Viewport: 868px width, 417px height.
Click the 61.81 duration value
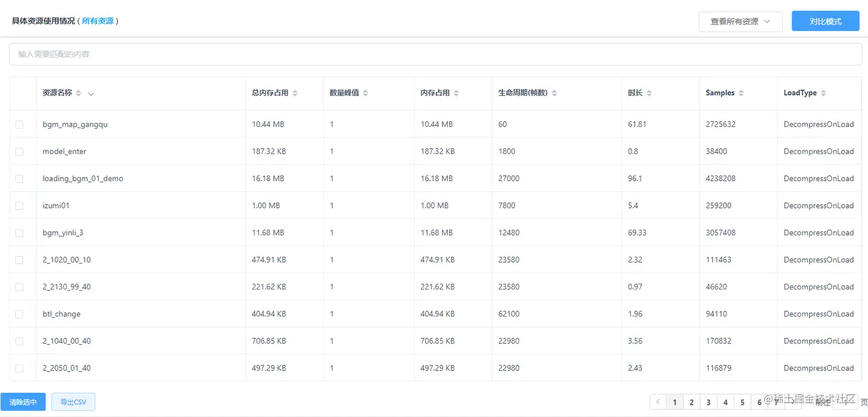637,124
